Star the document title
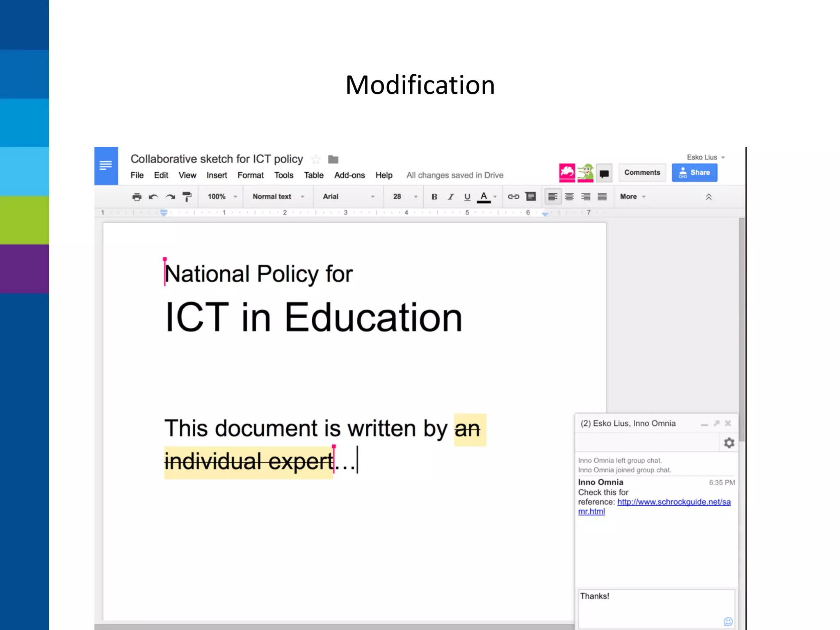840x630 pixels. pos(315,159)
